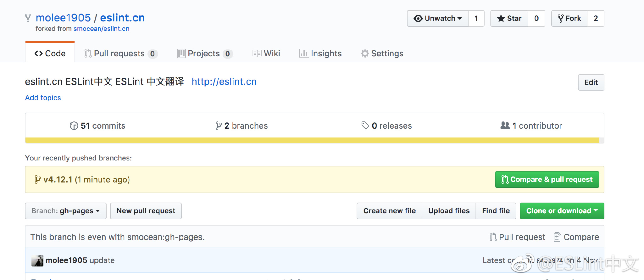Open the Branch: gh-pages dropdown
644x280 pixels.
pos(66,211)
